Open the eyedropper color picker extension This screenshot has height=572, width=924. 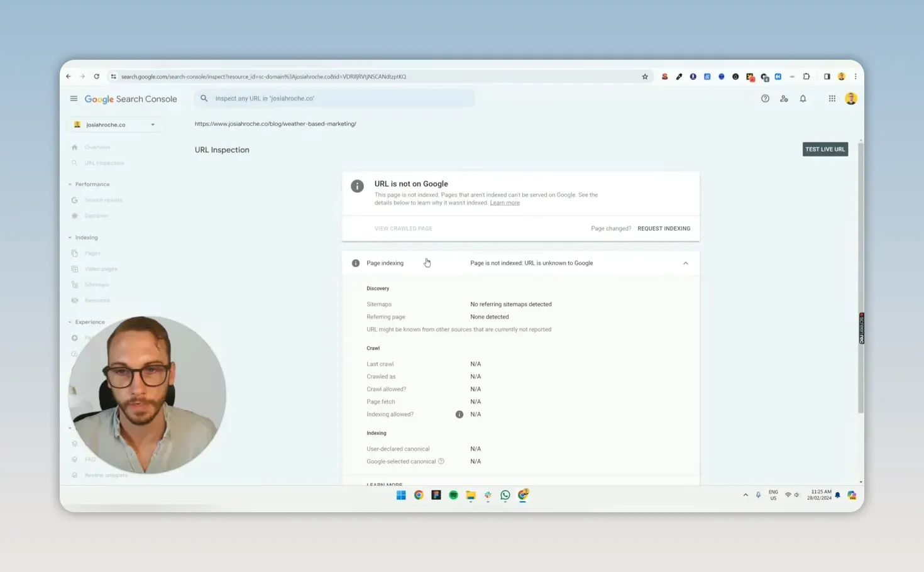click(679, 77)
